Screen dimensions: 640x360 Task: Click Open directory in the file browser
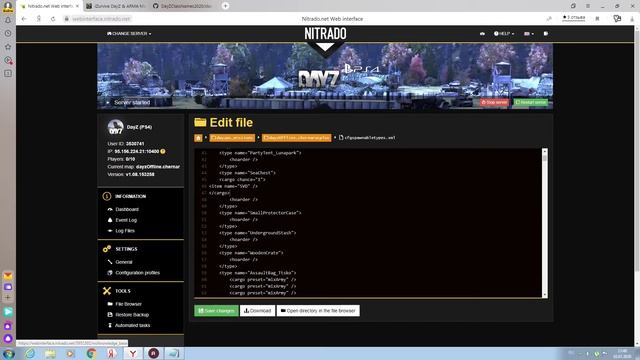318,311
